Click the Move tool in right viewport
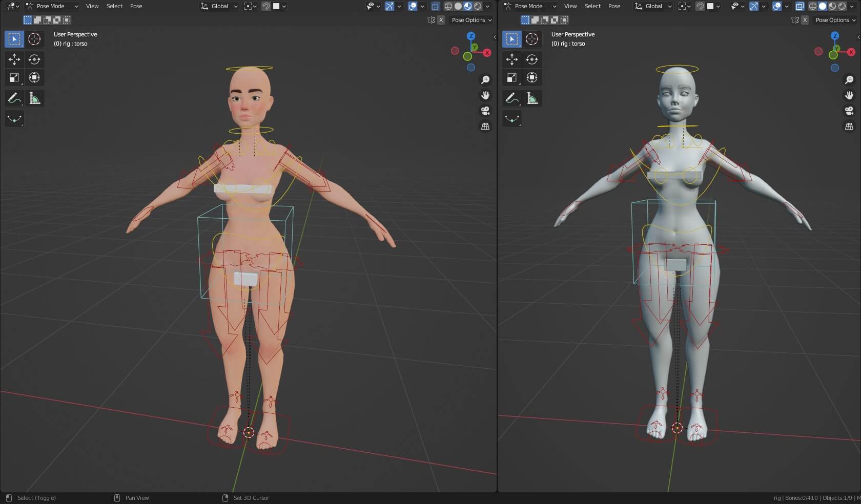This screenshot has height=504, width=861. point(512,59)
